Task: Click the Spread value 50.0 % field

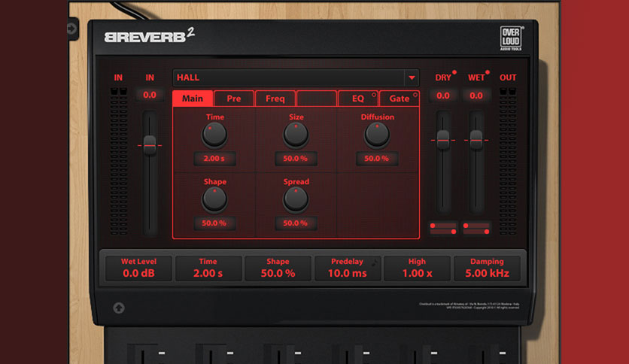Action: (296, 223)
